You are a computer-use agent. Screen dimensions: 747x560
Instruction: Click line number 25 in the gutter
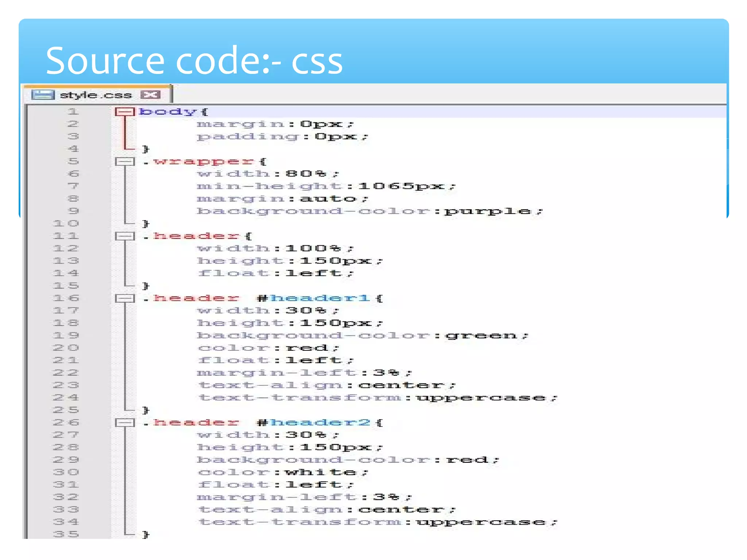tap(66, 410)
